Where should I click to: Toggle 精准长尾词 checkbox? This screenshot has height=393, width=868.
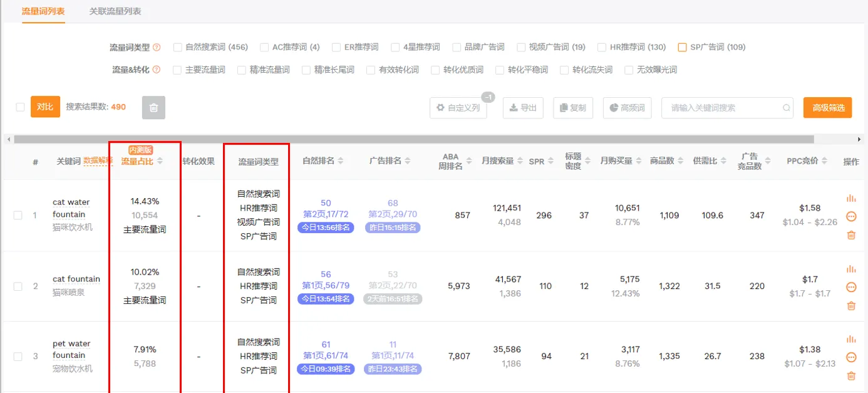pyautogui.click(x=306, y=70)
